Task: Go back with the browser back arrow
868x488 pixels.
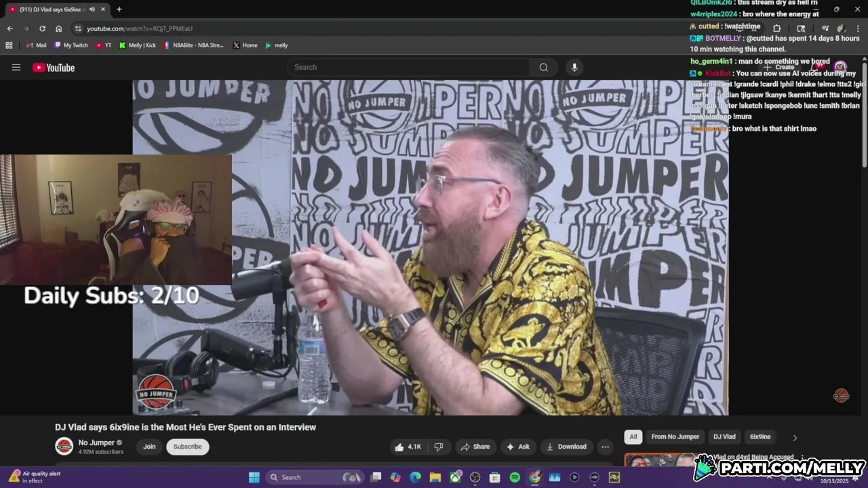Action: 9,28
